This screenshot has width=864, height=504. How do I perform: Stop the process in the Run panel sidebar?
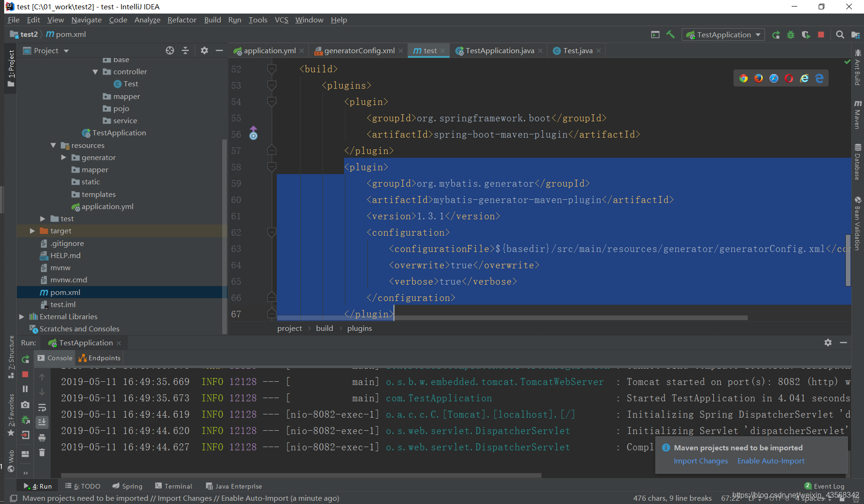coord(25,374)
